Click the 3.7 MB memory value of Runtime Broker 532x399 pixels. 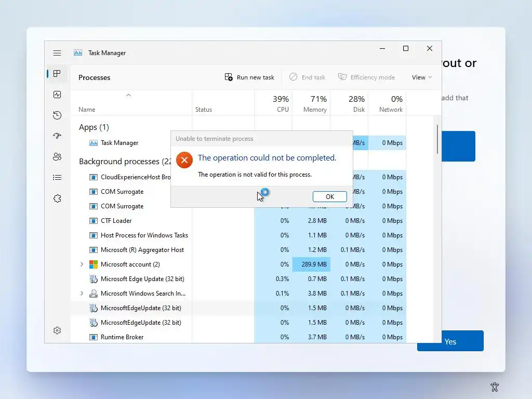pyautogui.click(x=317, y=337)
